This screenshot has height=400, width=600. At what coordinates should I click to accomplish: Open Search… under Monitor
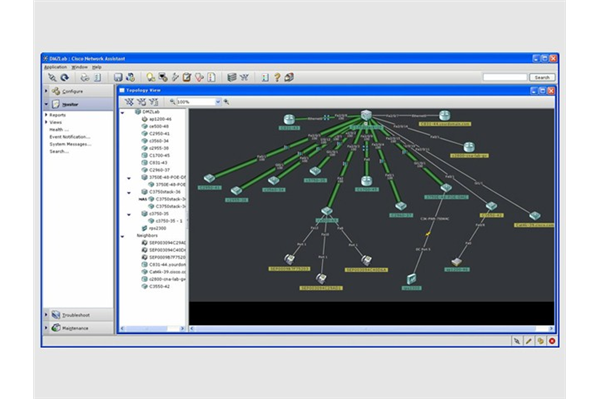point(59,151)
